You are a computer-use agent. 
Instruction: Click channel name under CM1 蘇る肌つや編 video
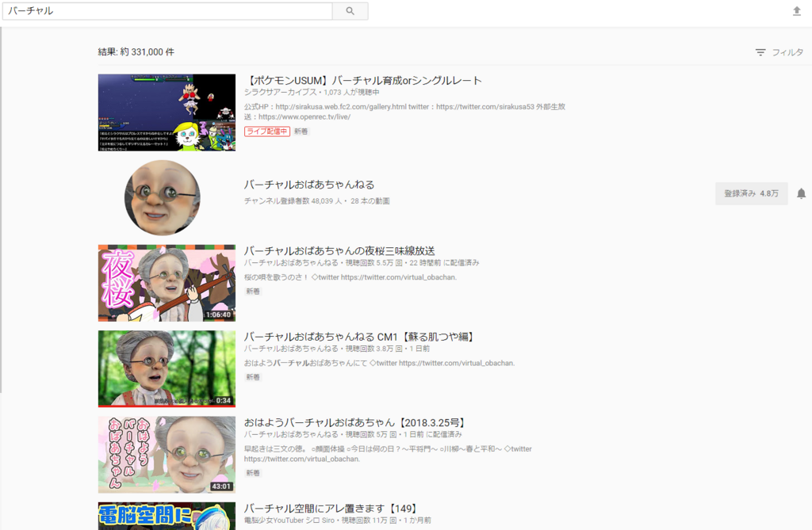click(x=291, y=349)
